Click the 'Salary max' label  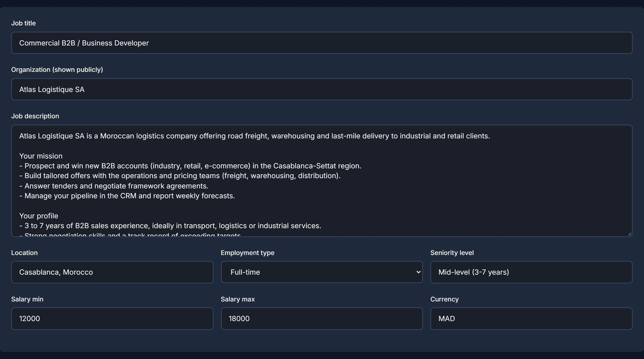click(x=238, y=299)
